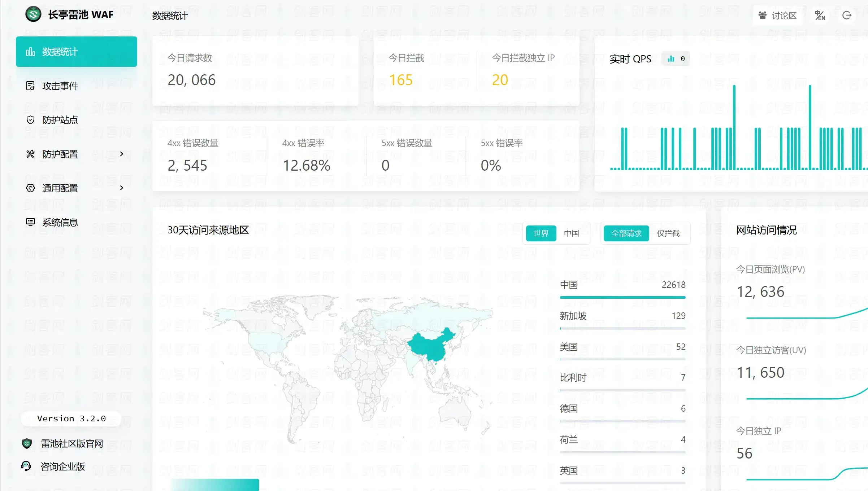Click the 4xx 错误率 value 12.68%

[x=307, y=166]
